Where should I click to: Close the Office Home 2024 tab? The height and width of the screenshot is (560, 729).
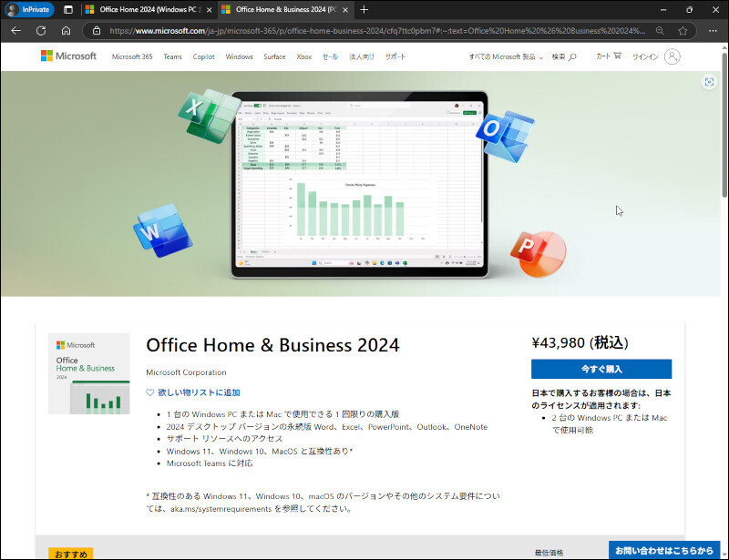coord(210,10)
